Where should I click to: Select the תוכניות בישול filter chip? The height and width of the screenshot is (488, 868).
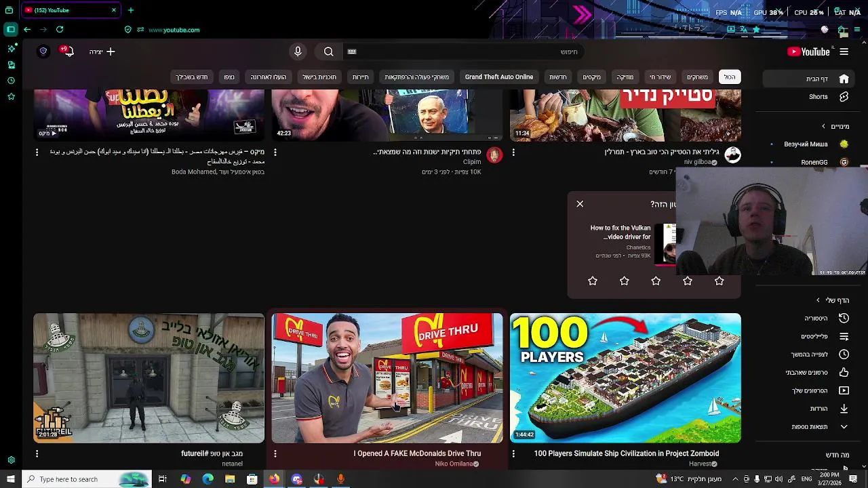click(319, 77)
